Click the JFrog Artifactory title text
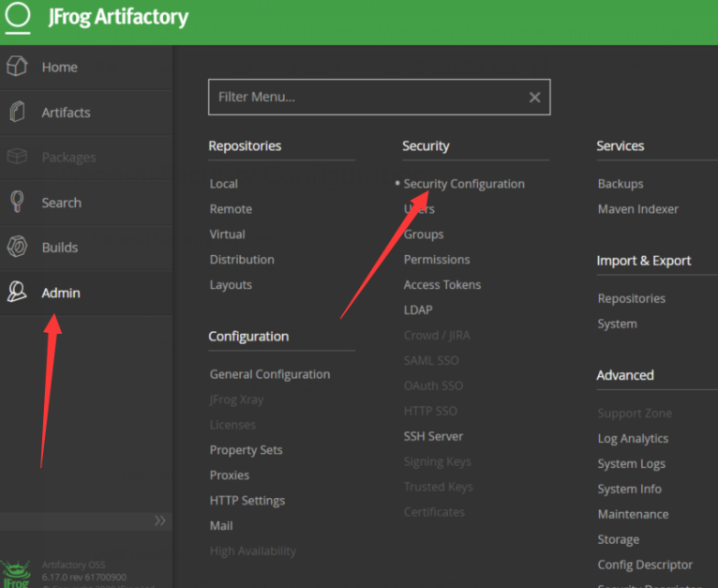 click(x=119, y=17)
